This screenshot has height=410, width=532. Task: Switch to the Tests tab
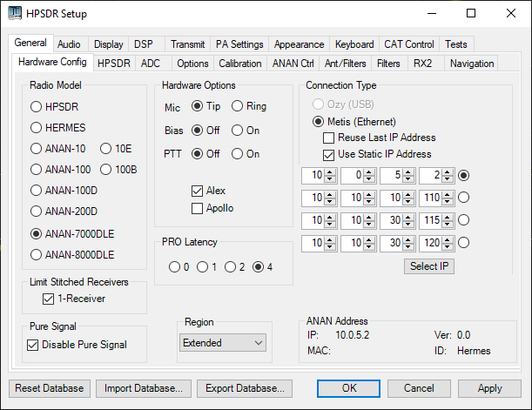point(456,44)
